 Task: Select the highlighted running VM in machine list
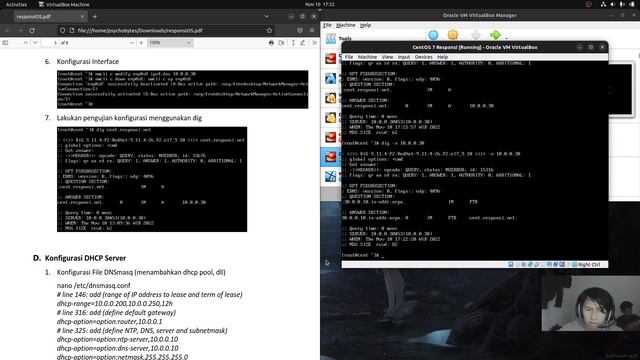click(332, 157)
